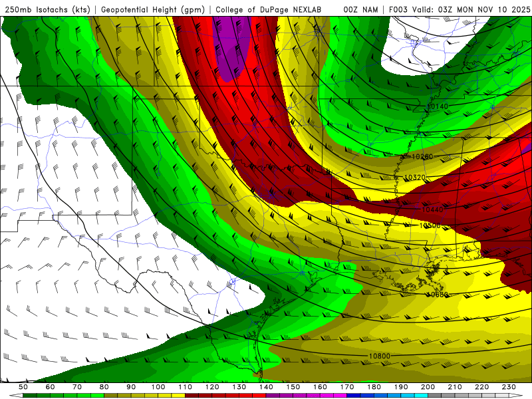532x399 pixels.
Task: Click the legend value 210
Action: point(455,387)
